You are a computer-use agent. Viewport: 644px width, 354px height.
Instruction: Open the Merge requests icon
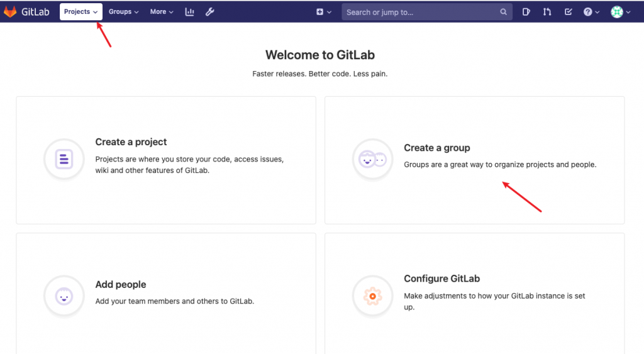tap(547, 12)
